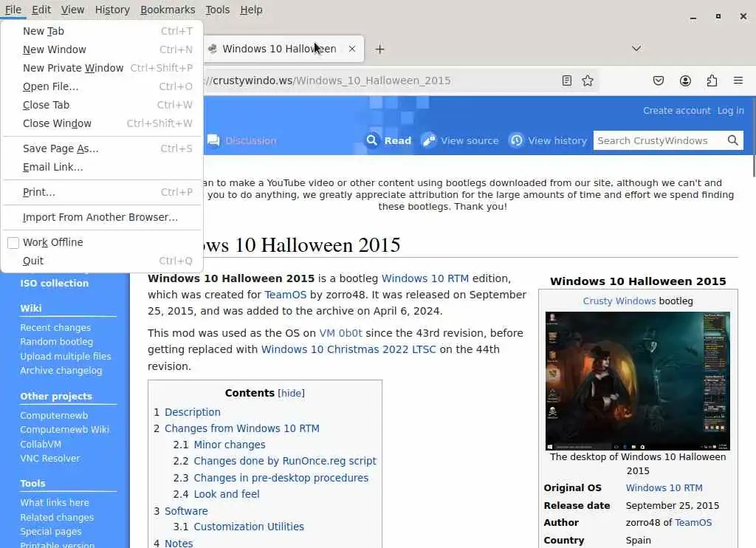Select Import From Another Browser entry

coord(102,217)
